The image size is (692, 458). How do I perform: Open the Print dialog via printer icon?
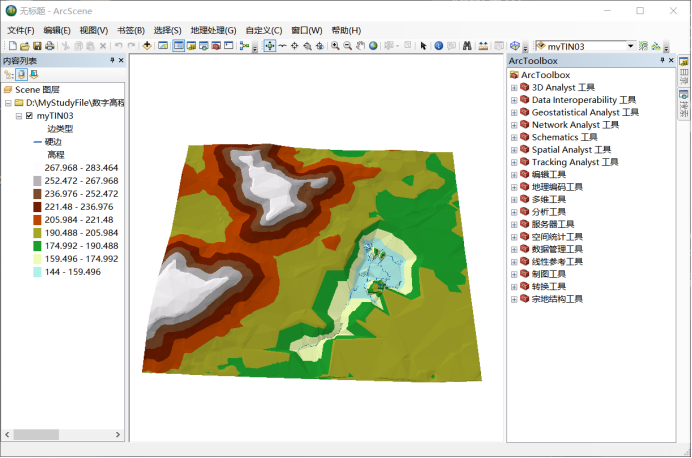pyautogui.click(x=50, y=46)
